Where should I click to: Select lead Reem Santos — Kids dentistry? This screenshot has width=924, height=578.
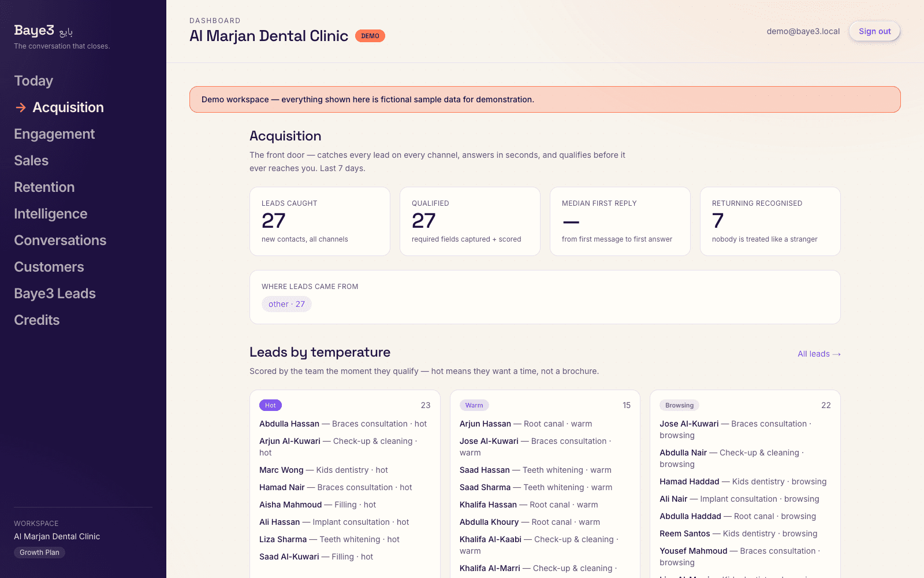coord(739,533)
